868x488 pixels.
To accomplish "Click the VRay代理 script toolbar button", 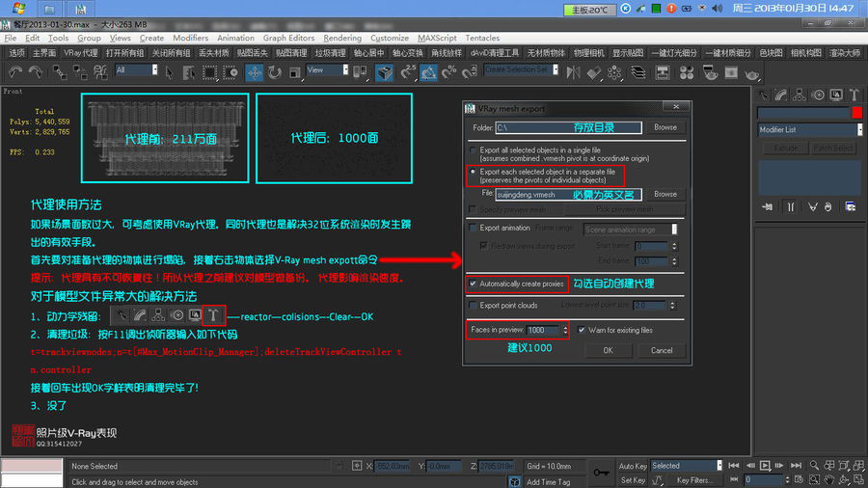I will click(x=81, y=53).
